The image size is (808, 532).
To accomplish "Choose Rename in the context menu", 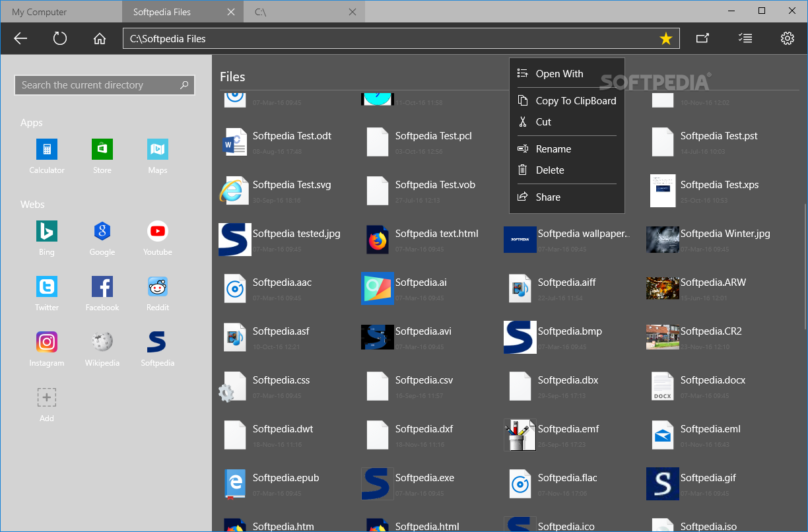I will pos(566,149).
